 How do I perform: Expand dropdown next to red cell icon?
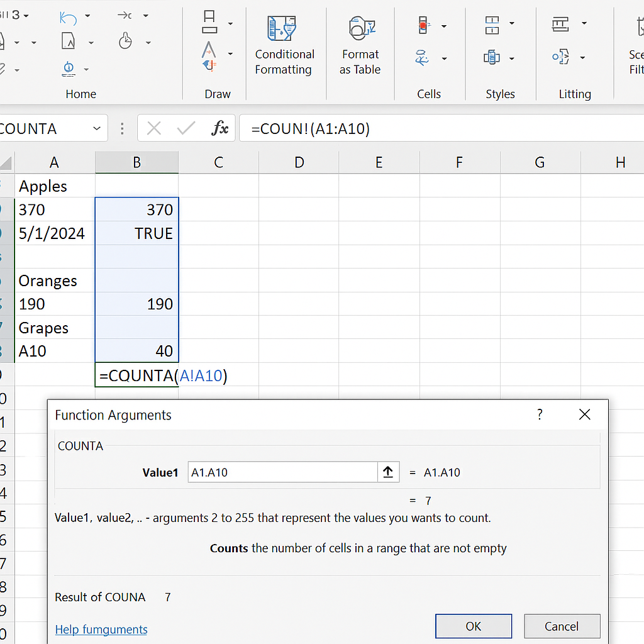click(x=444, y=26)
